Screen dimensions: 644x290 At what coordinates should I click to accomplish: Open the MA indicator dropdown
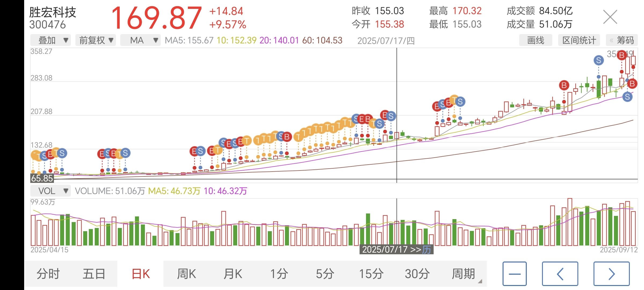(x=140, y=40)
